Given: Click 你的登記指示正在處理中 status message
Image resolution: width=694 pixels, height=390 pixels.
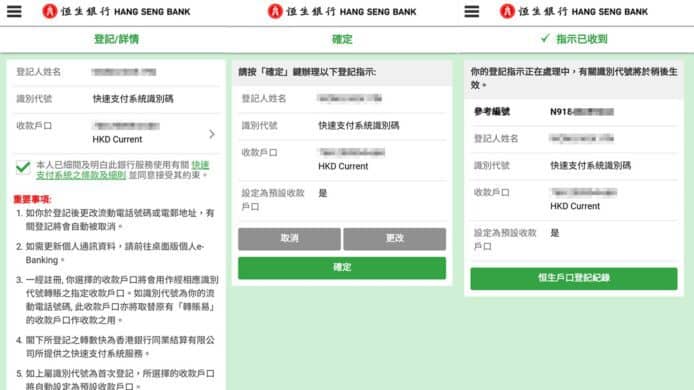Looking at the screenshot, I should (x=574, y=78).
